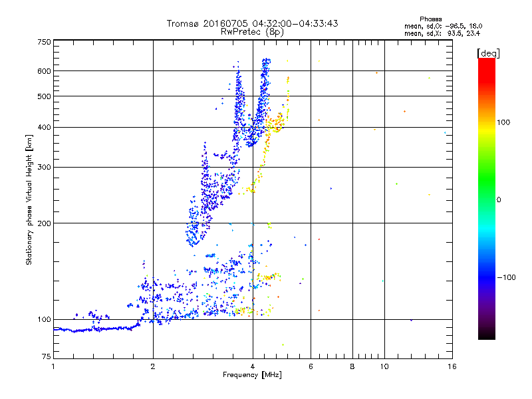Click the y-axis tick label '500'
The image size is (532, 399).
pos(44,96)
